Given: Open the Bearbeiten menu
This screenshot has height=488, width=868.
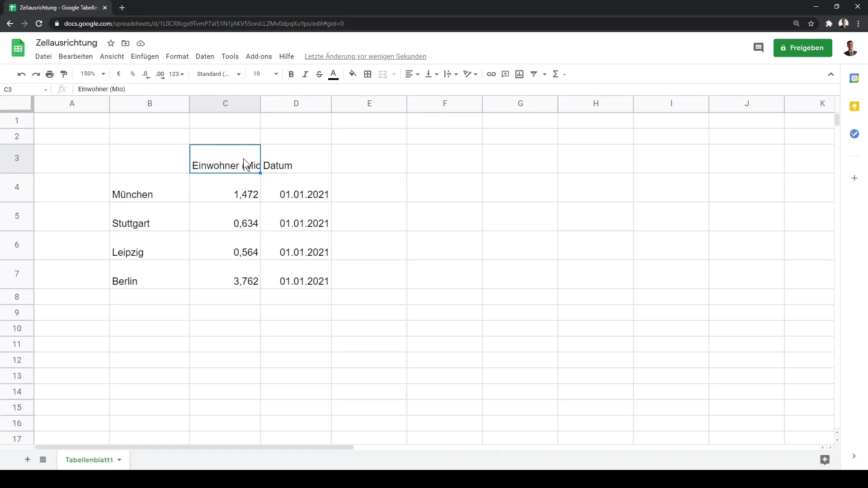Looking at the screenshot, I should point(76,56).
